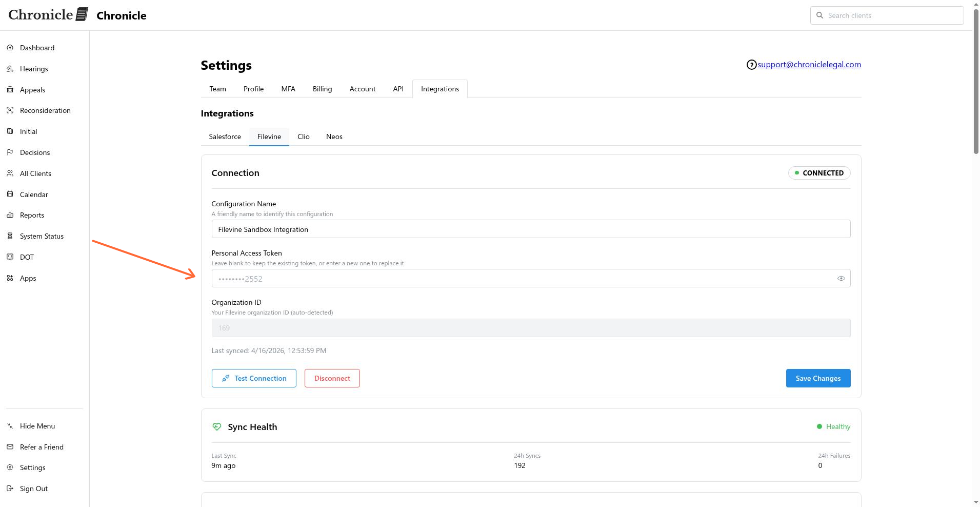Click the Initial sidebar icon
This screenshot has height=507, width=980.
pyautogui.click(x=10, y=131)
